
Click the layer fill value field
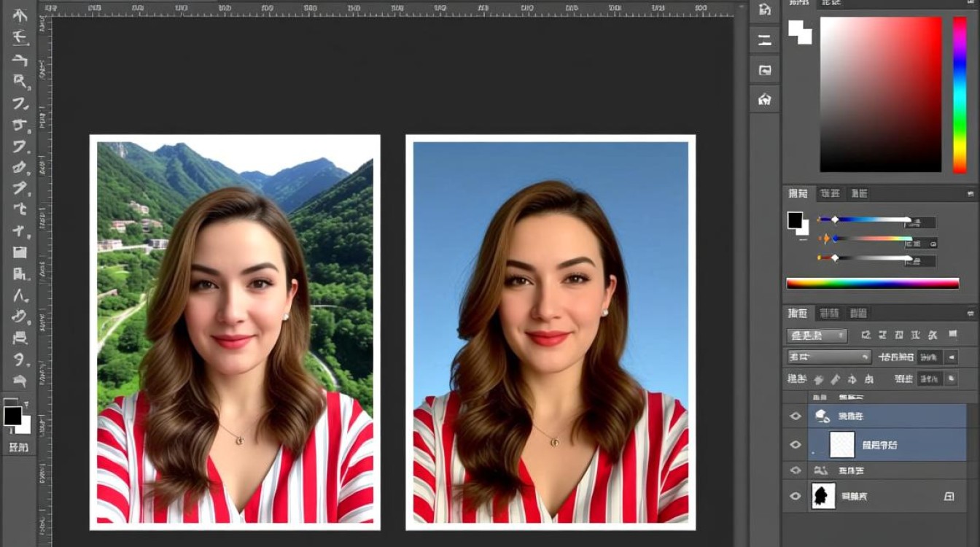929,379
